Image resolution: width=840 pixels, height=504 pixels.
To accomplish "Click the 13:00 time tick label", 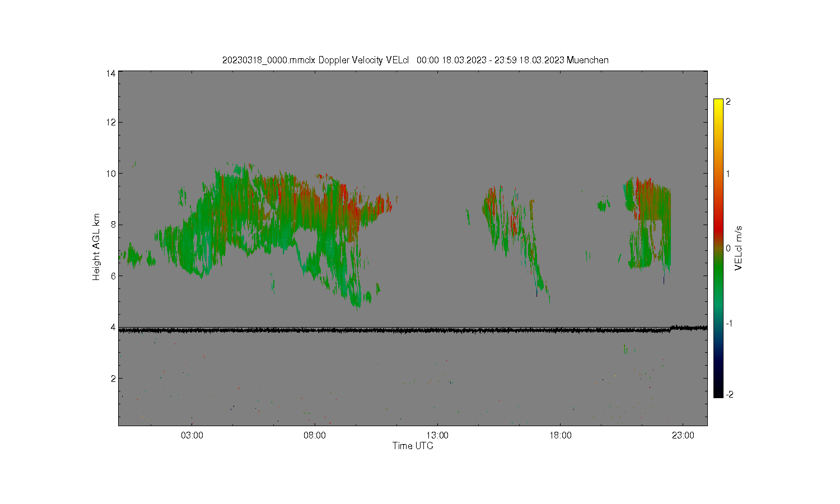I will pos(437,435).
